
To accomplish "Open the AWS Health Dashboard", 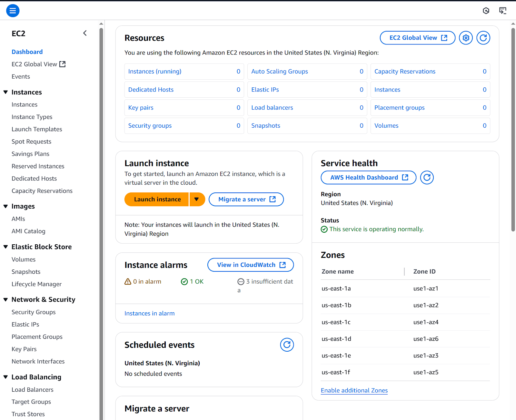I will [368, 177].
